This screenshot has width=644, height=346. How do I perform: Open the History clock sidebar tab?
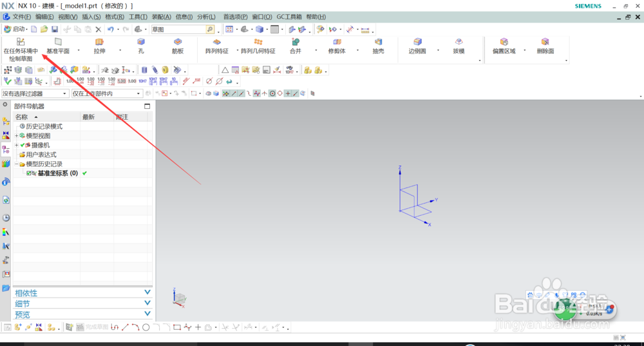[6, 218]
